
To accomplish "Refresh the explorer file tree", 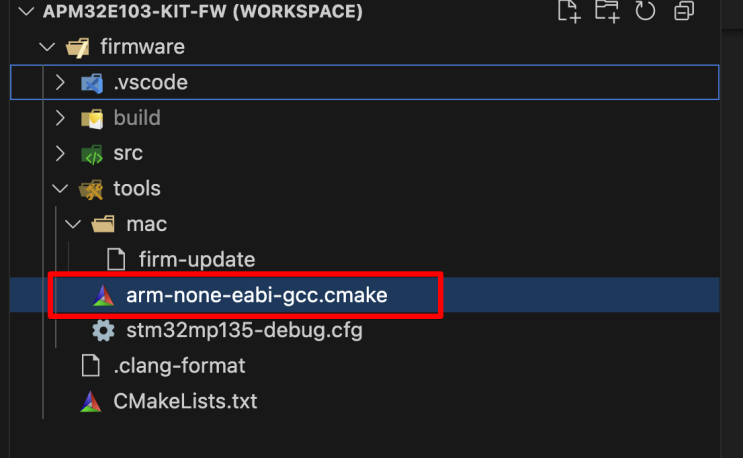I will (645, 12).
